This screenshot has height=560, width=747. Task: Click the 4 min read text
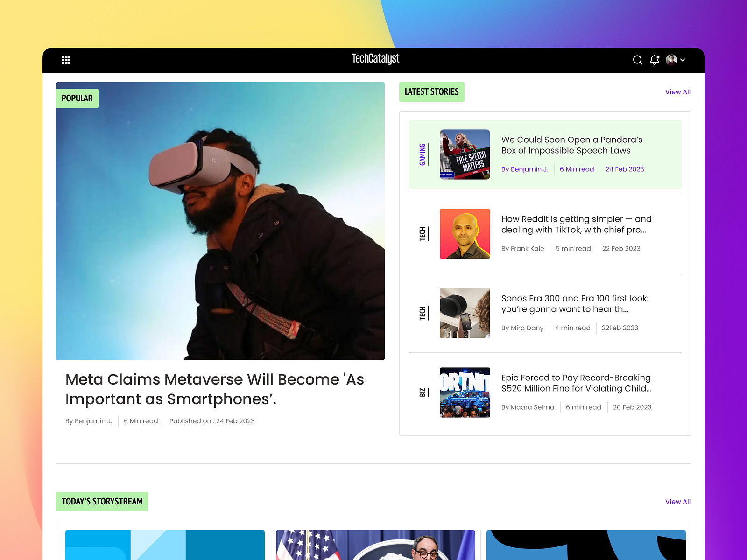[573, 328]
